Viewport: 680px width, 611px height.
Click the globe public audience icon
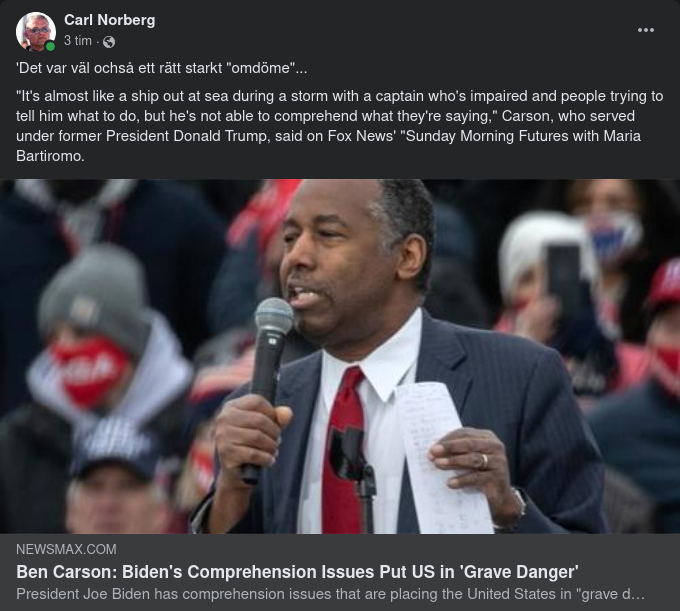click(x=109, y=42)
